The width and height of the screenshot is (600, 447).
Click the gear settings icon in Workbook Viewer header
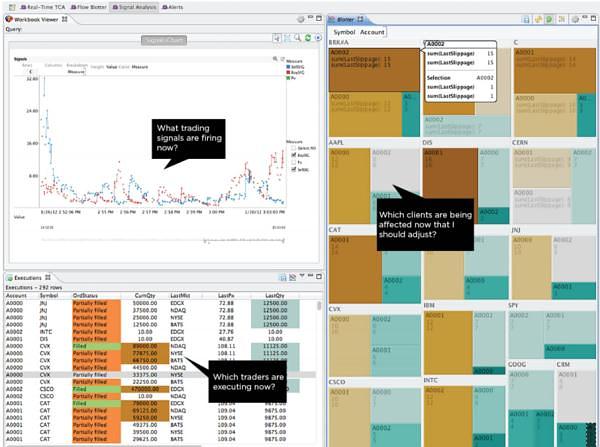click(x=301, y=19)
